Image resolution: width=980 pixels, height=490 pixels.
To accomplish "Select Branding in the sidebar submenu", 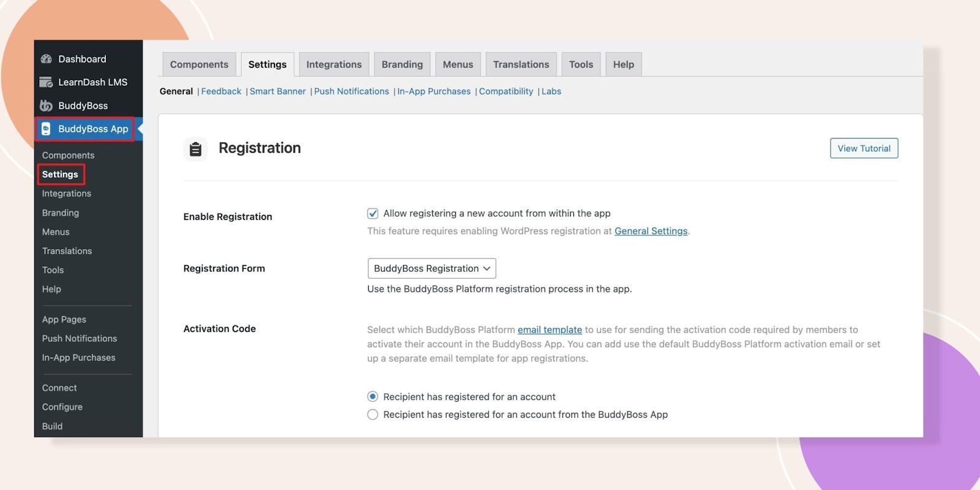I will (60, 213).
